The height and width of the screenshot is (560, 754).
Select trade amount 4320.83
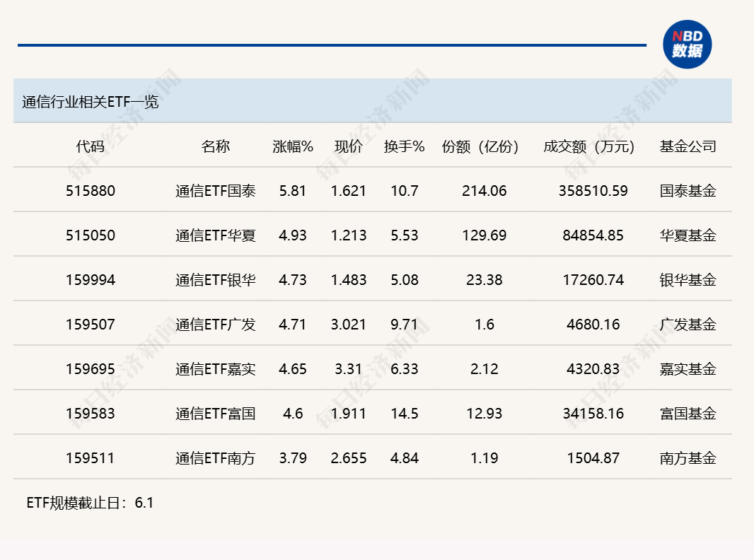[x=593, y=369]
